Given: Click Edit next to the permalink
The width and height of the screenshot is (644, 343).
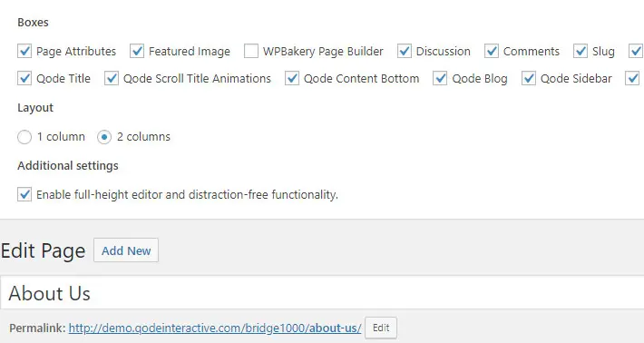Looking at the screenshot, I should point(381,328).
